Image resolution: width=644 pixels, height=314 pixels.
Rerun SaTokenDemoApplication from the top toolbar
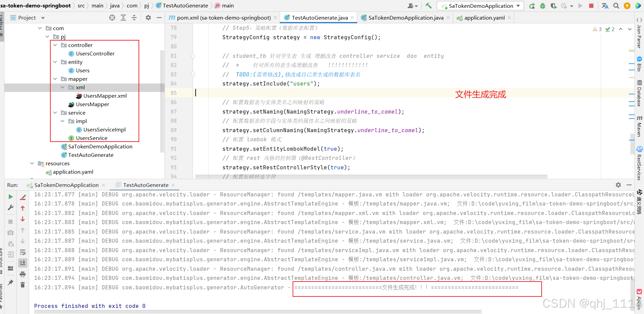[x=532, y=6]
